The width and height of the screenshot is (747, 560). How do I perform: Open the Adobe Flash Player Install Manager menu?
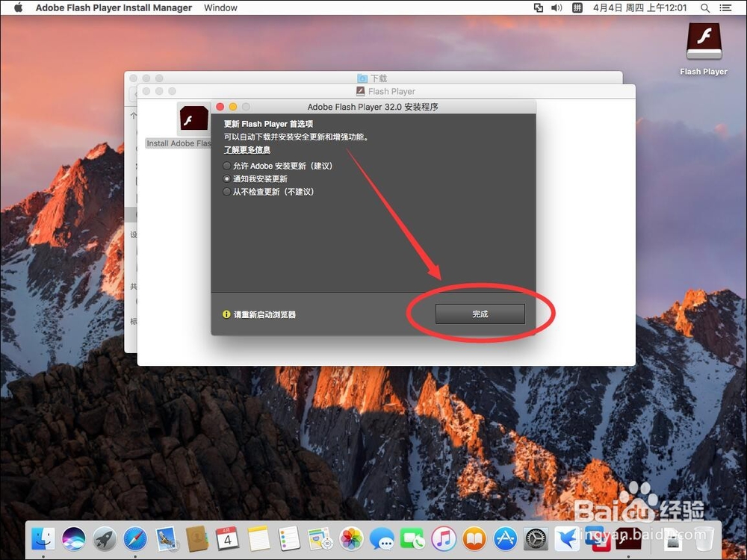114,7
